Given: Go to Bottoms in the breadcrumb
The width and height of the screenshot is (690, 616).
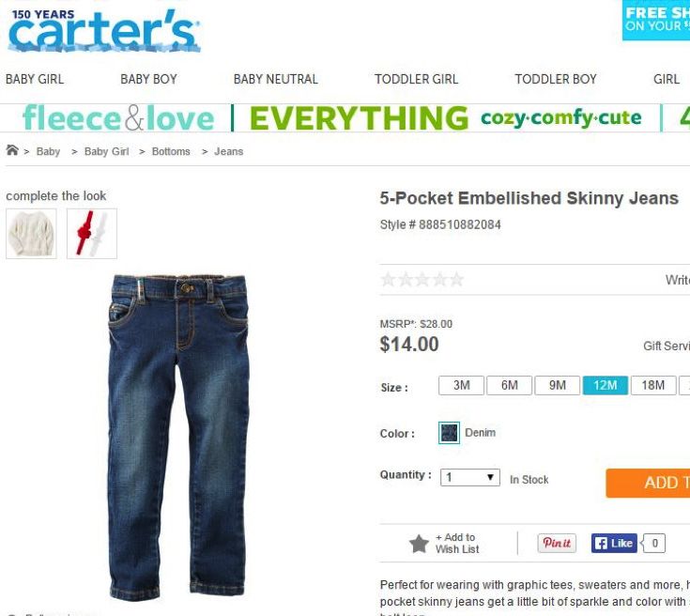Looking at the screenshot, I should (171, 151).
